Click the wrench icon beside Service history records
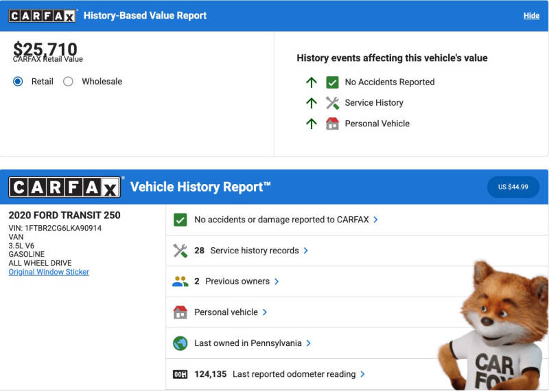 click(x=180, y=251)
